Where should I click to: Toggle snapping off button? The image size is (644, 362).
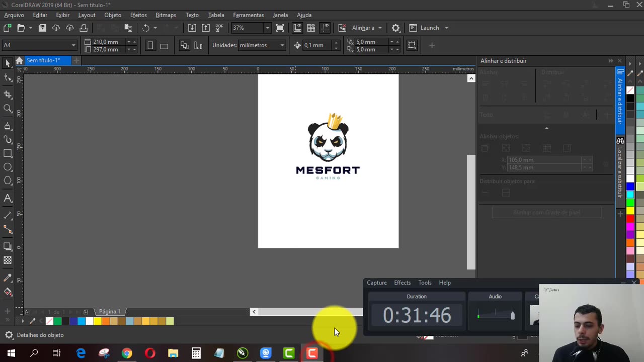342,28
